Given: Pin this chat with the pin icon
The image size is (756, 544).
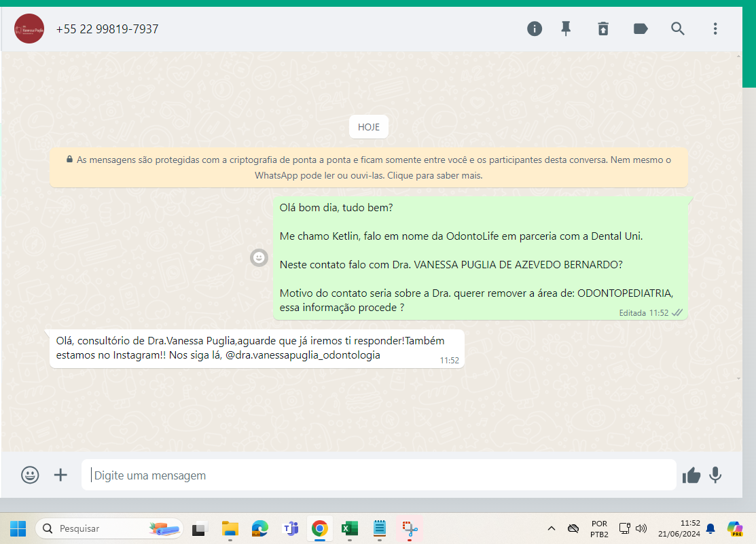Looking at the screenshot, I should point(566,29).
